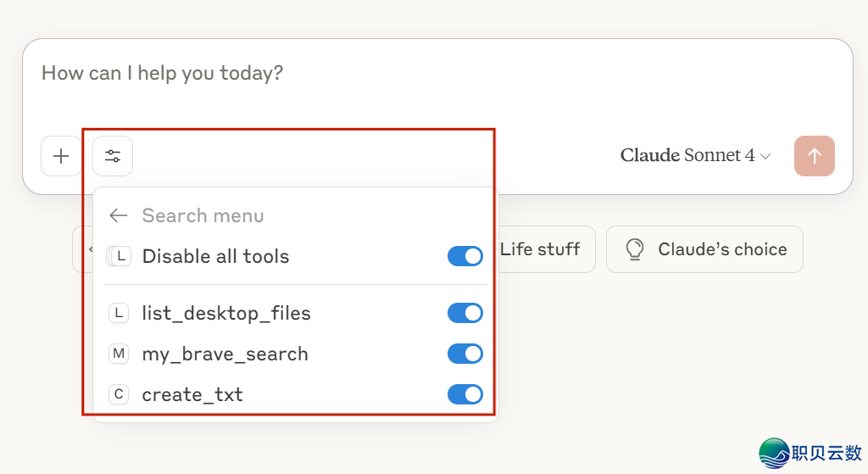The height and width of the screenshot is (474, 868).
Task: Click the M icon beside my_brave_search
Action: [119, 354]
